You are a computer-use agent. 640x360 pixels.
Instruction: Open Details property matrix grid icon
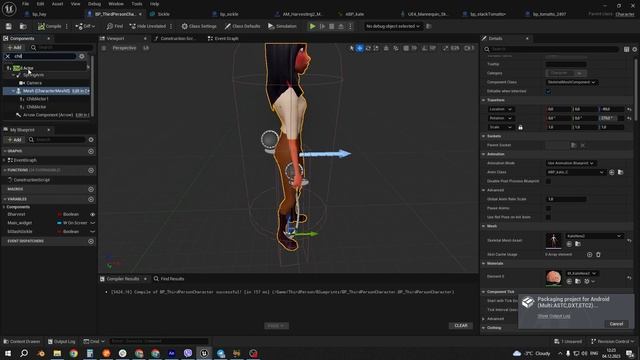(x=626, y=49)
